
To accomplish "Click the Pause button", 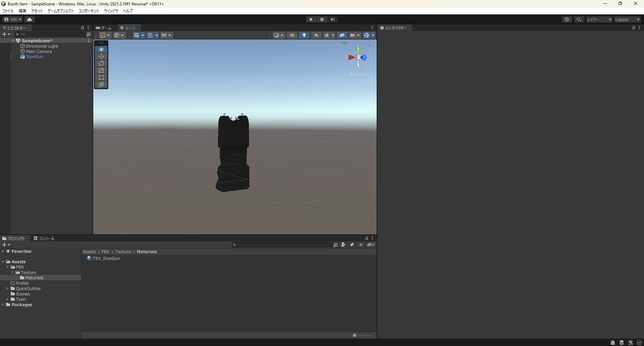I will 321,20.
